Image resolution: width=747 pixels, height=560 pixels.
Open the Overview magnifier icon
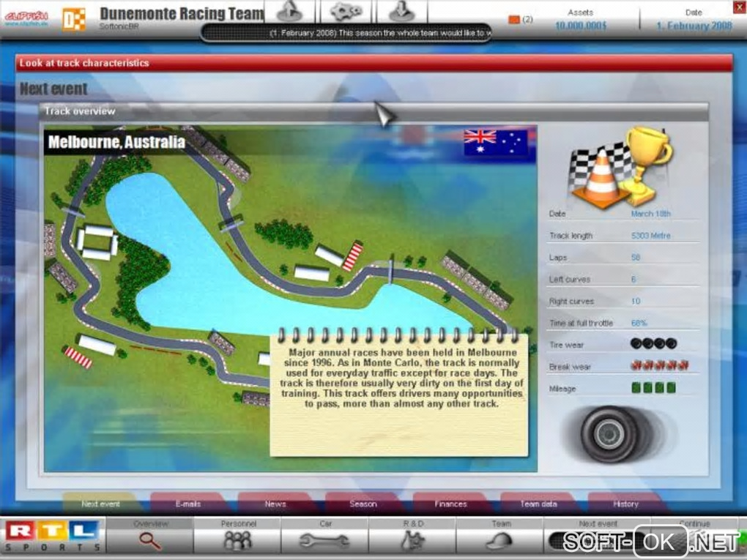(149, 540)
